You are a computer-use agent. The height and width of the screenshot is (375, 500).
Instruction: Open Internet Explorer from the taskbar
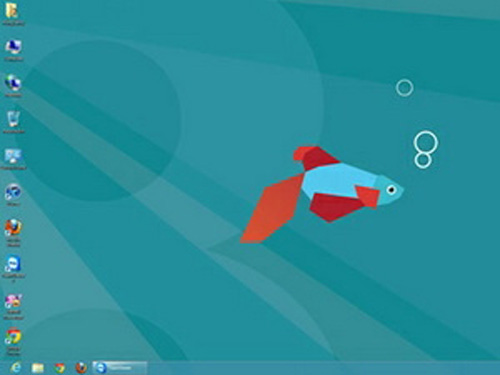point(16,368)
